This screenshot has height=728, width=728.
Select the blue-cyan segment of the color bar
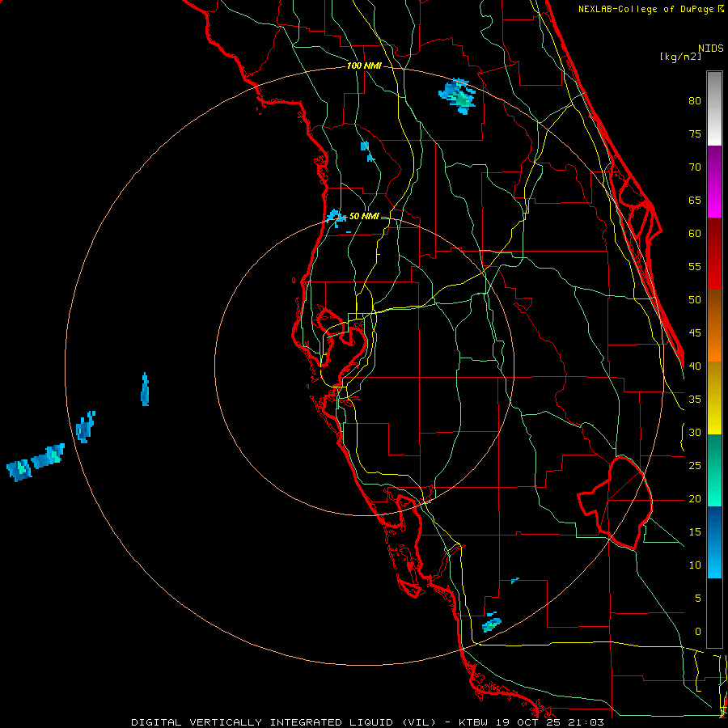[x=714, y=542]
